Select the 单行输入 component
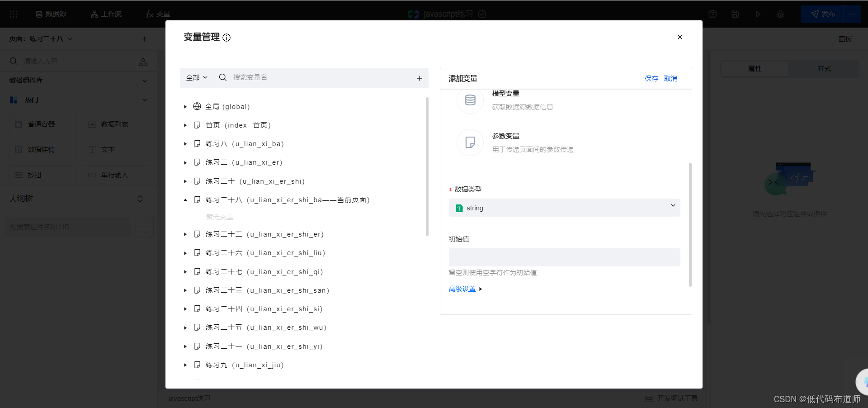The height and width of the screenshot is (408, 868). [x=116, y=175]
